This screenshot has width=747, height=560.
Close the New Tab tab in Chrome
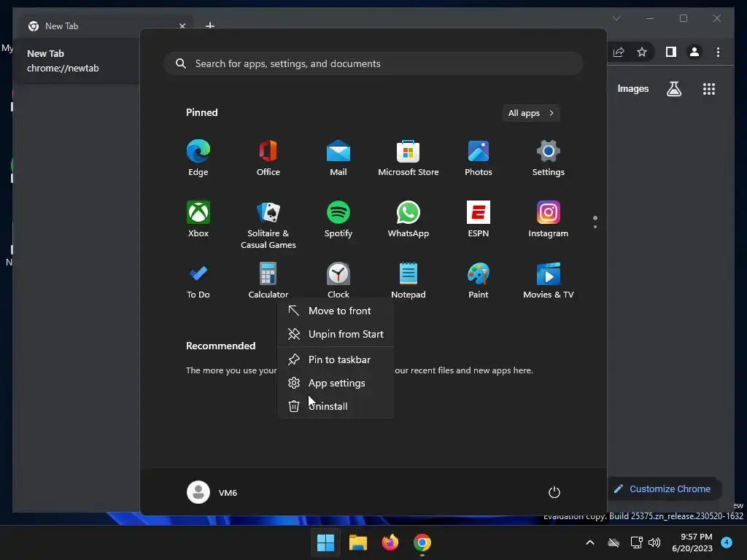(x=182, y=26)
